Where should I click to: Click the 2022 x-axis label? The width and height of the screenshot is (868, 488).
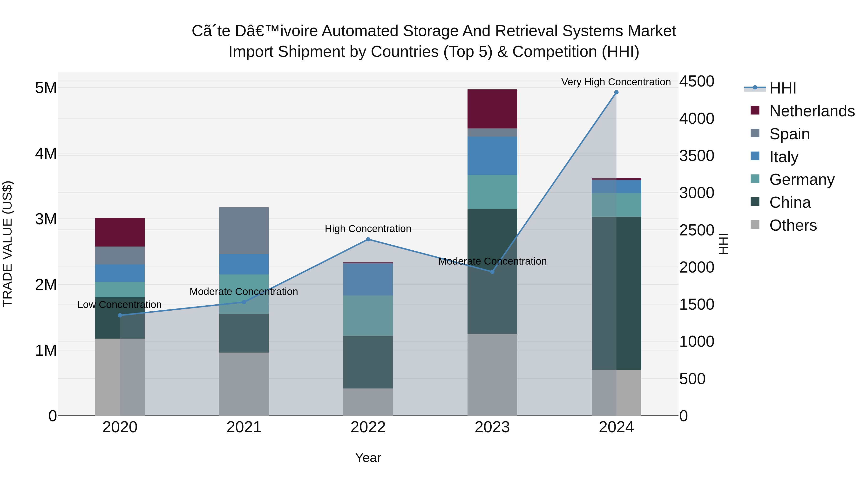click(x=368, y=427)
